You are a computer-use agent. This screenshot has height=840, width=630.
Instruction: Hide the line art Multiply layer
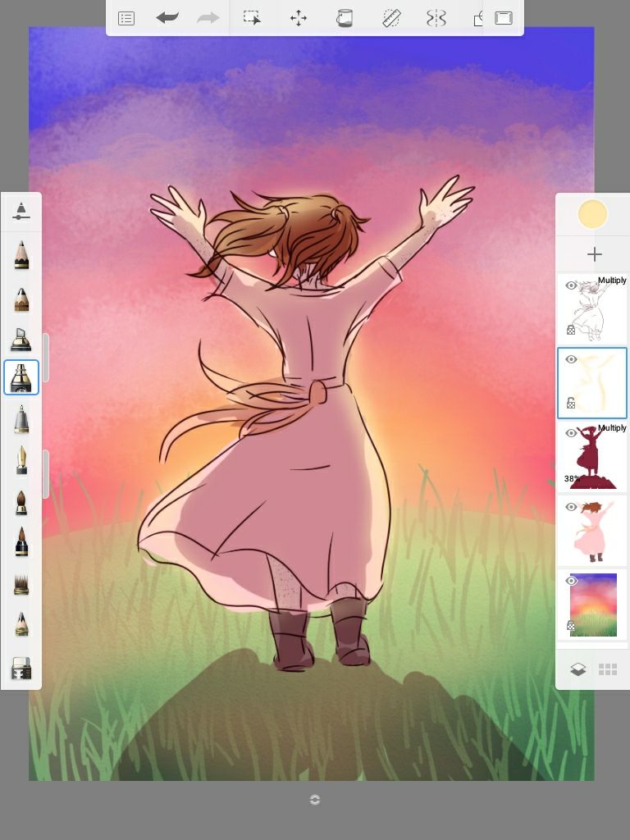(x=571, y=285)
